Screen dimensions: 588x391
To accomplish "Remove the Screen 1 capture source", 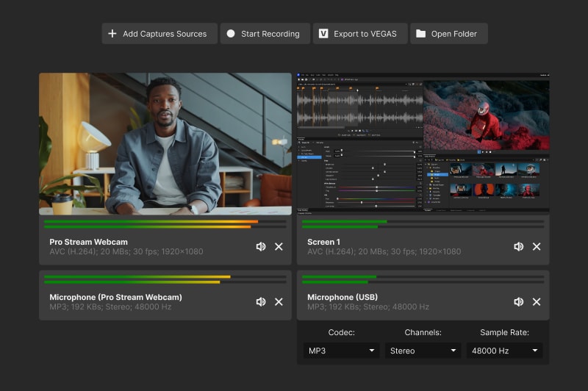I will tap(537, 247).
